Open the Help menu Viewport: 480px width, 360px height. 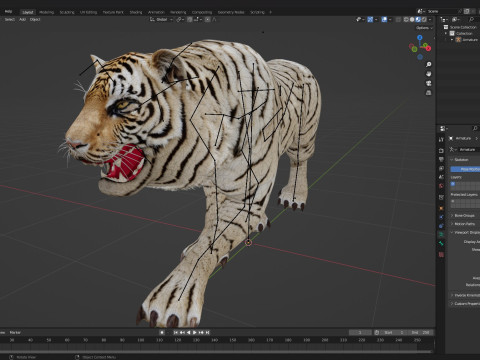[x=8, y=11]
